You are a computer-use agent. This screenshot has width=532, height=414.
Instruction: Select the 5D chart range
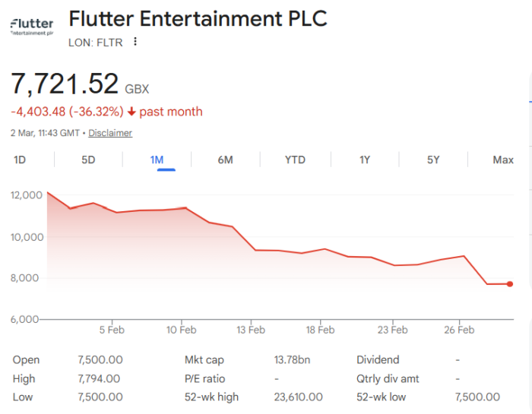tap(88, 160)
